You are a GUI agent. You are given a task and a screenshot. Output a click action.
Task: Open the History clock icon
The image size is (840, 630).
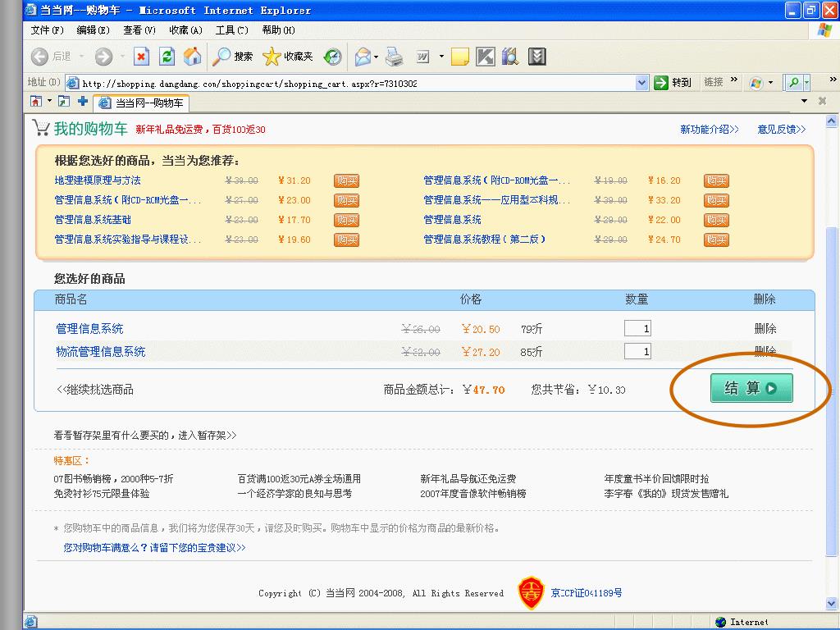pyautogui.click(x=333, y=57)
